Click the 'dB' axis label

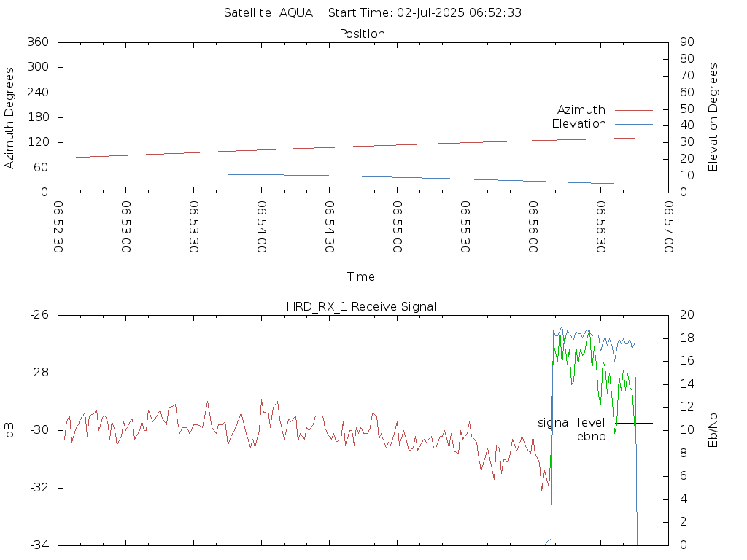click(x=9, y=430)
